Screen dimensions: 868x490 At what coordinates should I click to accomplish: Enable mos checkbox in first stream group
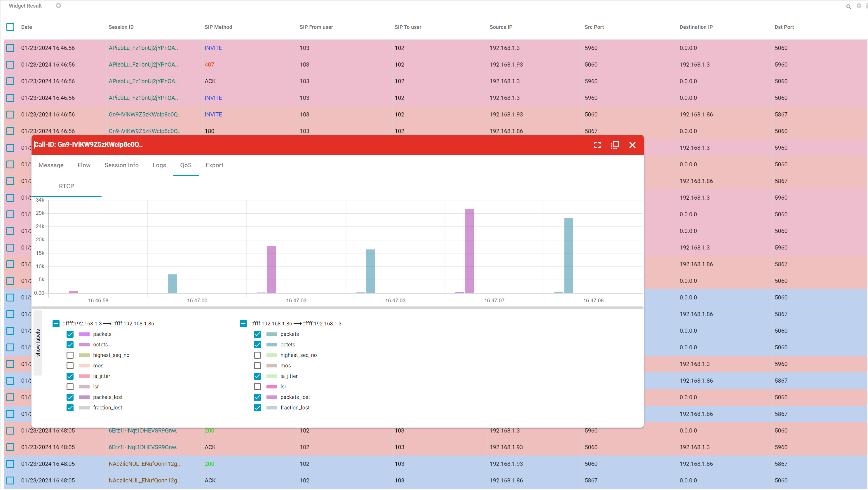70,366
